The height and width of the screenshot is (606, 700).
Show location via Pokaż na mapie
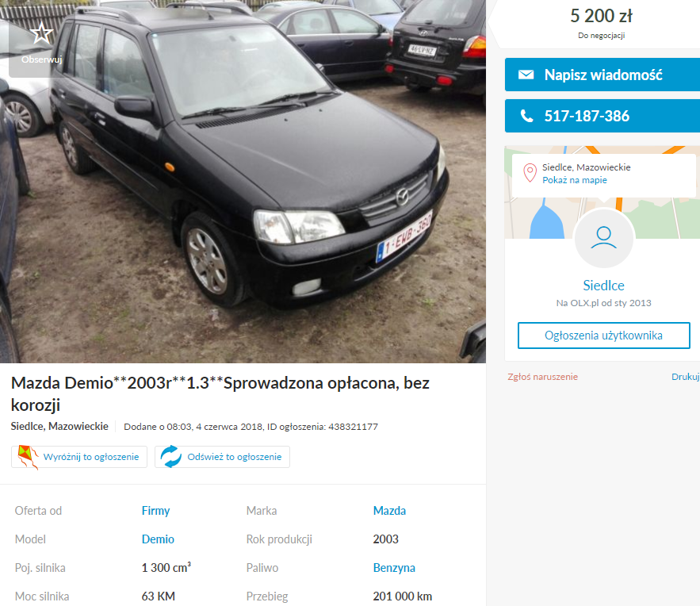coord(575,180)
